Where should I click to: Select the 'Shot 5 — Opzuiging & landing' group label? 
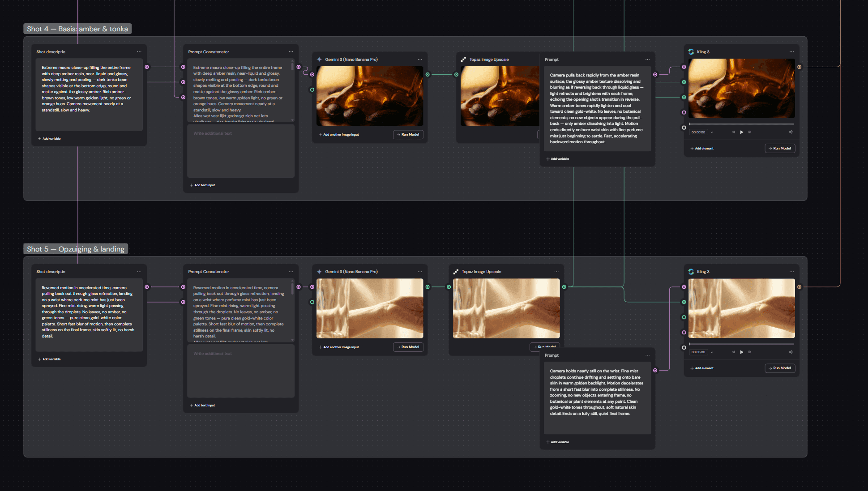(x=76, y=249)
